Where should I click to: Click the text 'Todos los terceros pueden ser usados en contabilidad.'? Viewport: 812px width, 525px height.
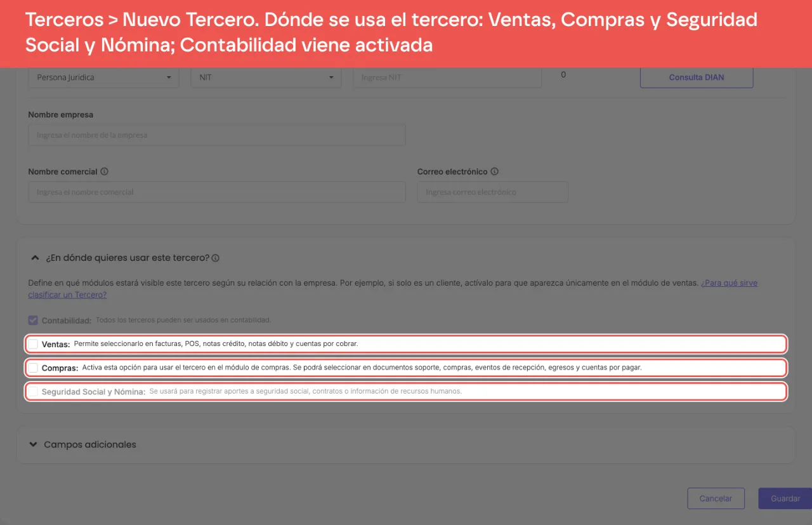click(183, 320)
